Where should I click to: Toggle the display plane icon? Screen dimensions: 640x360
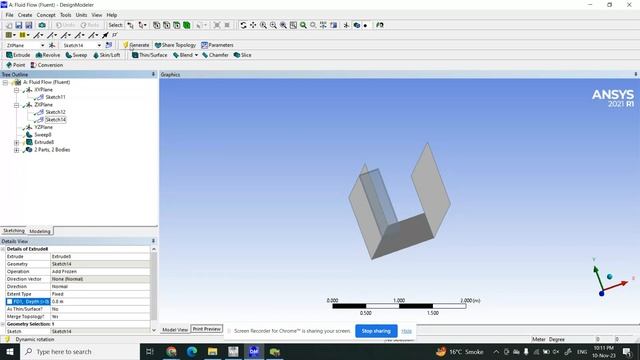(346, 25)
